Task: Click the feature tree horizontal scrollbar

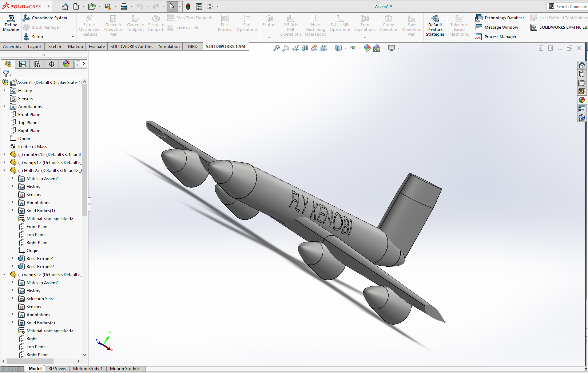Action: coord(30,361)
